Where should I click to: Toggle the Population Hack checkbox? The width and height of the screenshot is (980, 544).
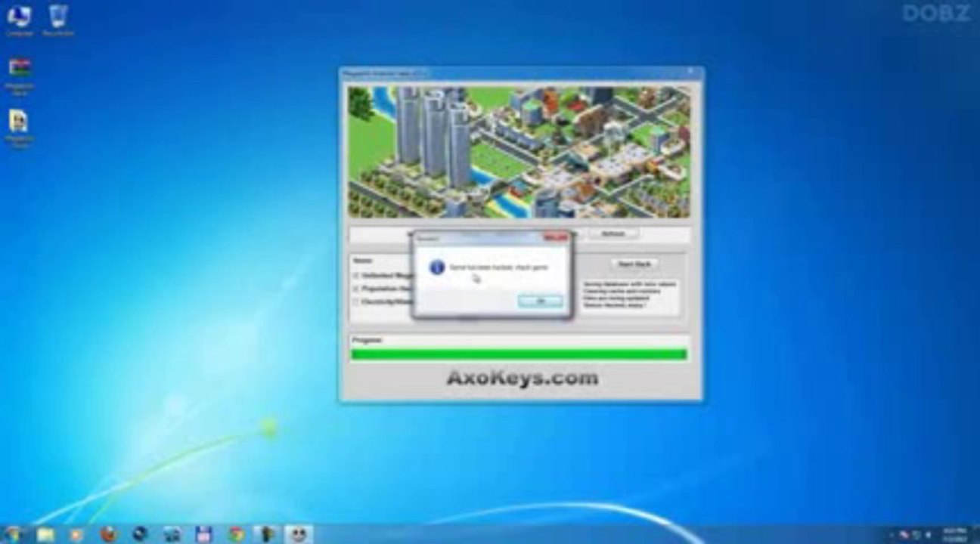356,289
